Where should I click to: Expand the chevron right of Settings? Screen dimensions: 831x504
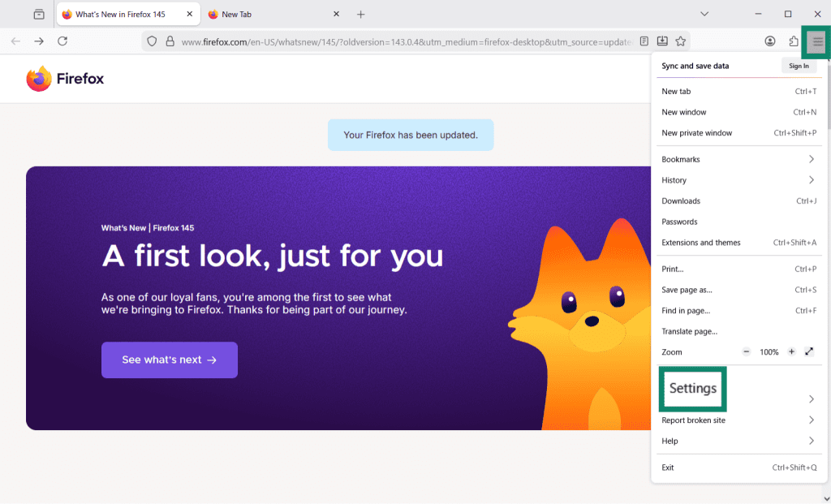[x=812, y=399]
